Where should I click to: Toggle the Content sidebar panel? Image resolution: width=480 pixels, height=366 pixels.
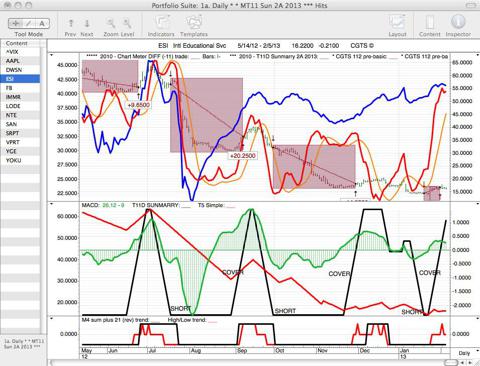tap(430, 22)
